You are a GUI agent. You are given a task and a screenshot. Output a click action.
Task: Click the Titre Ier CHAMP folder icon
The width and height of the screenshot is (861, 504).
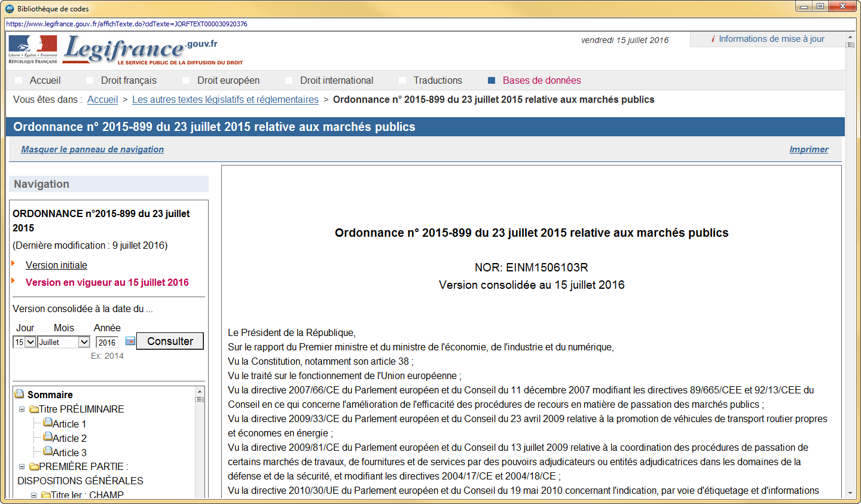pyautogui.click(x=46, y=495)
